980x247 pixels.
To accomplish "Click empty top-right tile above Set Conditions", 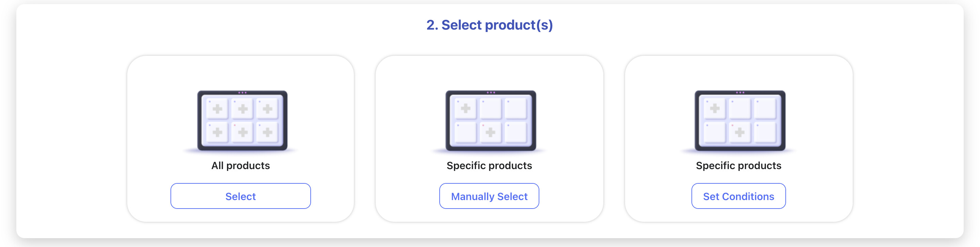I will (x=765, y=109).
